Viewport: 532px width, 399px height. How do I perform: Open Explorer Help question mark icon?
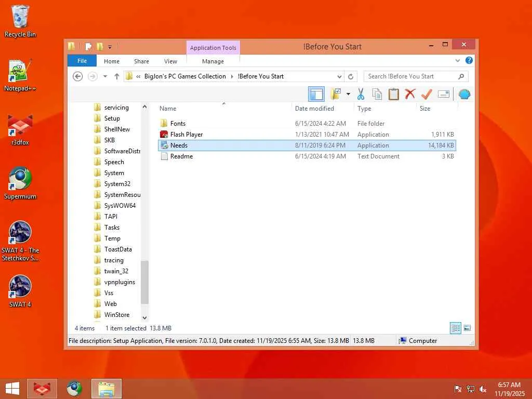(x=469, y=60)
